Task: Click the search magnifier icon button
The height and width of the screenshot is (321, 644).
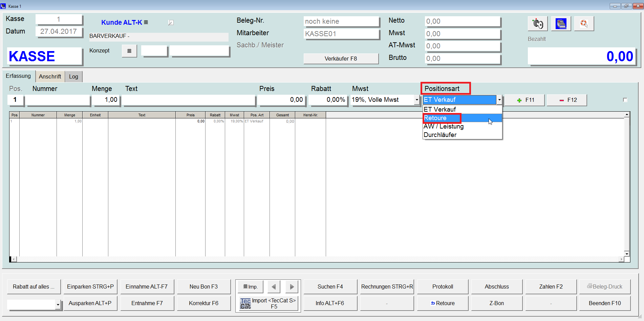Action: click(x=584, y=24)
